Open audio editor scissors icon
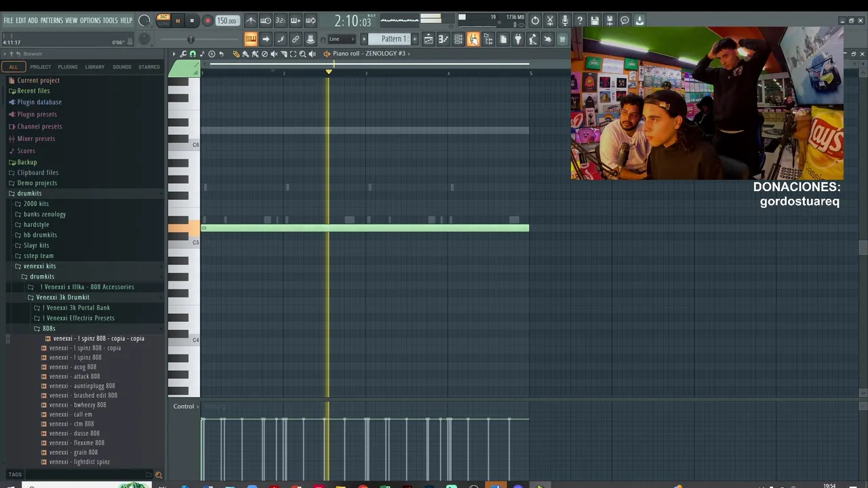The image size is (868, 488). pos(550,21)
